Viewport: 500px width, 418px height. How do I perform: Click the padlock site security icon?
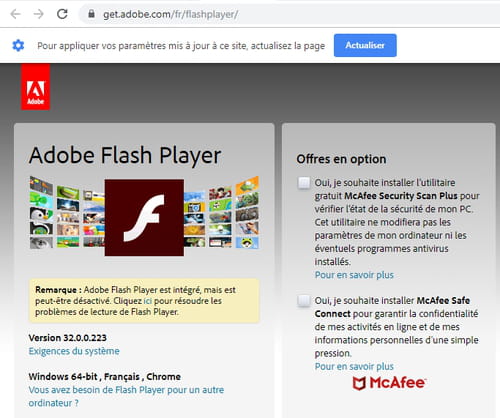91,14
